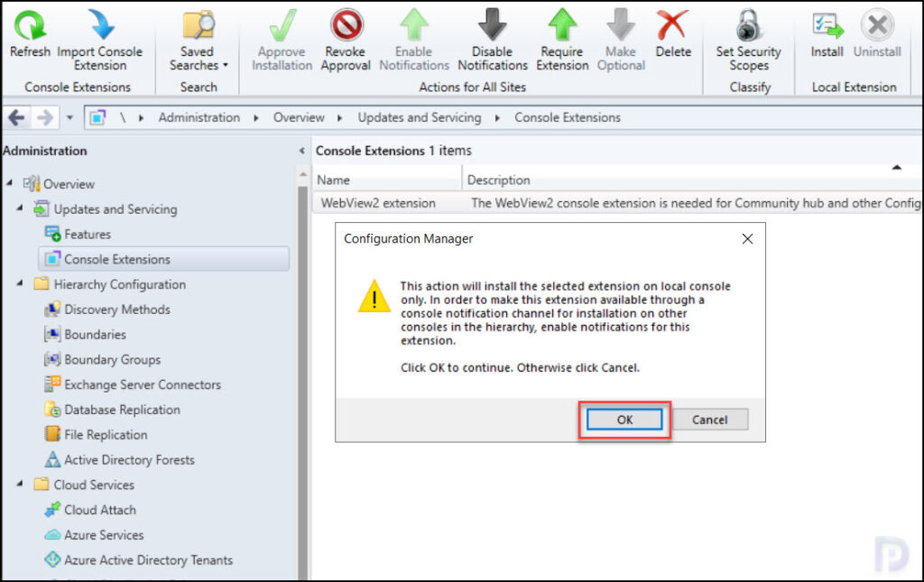Click the breadcrumb root console icon
924x582 pixels.
97,118
